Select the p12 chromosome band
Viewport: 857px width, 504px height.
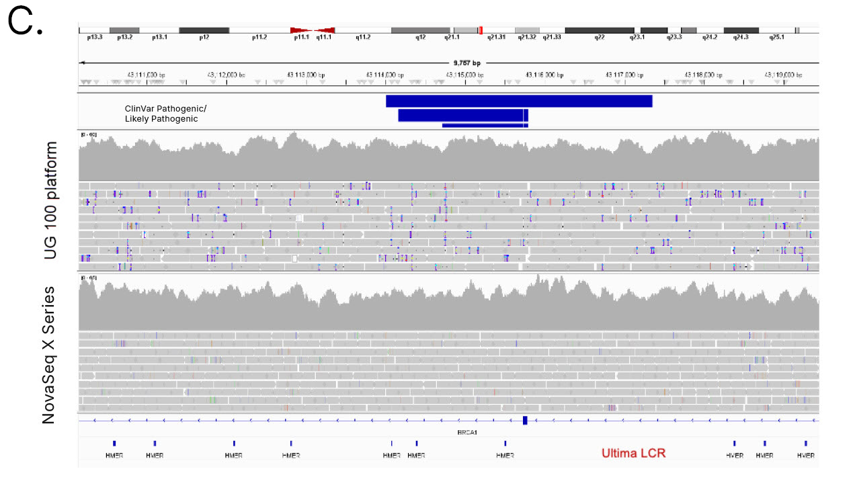point(204,30)
